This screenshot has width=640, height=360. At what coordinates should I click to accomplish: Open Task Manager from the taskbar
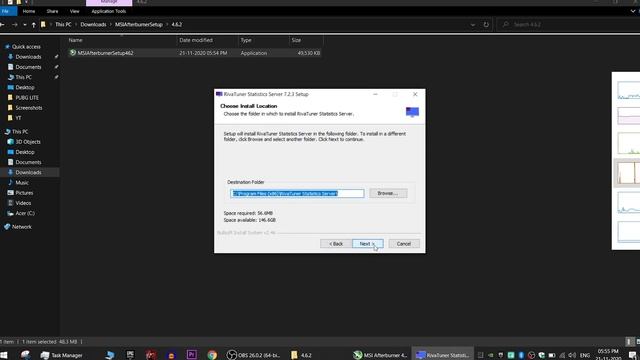point(61,355)
